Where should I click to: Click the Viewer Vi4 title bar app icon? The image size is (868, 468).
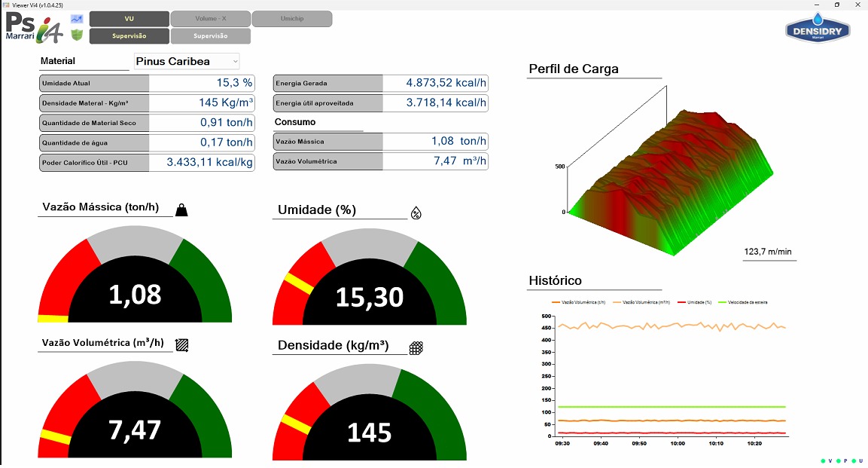click(6, 5)
